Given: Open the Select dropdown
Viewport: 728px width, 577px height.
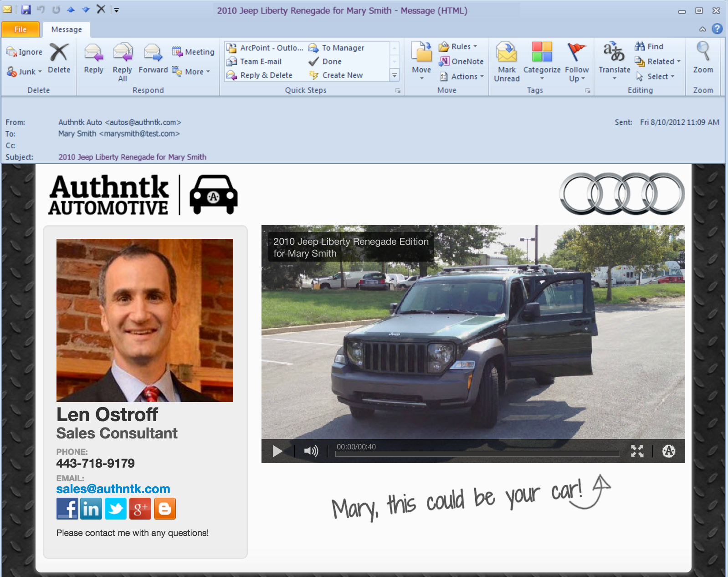Looking at the screenshot, I should 655,77.
